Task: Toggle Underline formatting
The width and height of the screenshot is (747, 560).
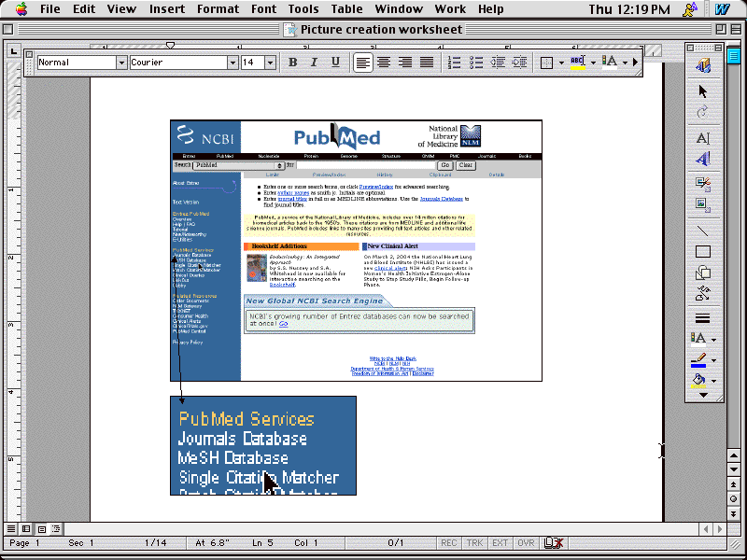Action: point(335,63)
